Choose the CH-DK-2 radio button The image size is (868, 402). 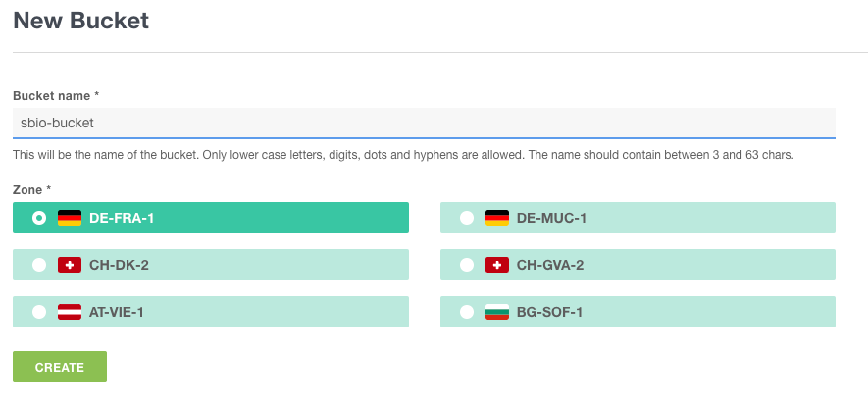pyautogui.click(x=39, y=265)
